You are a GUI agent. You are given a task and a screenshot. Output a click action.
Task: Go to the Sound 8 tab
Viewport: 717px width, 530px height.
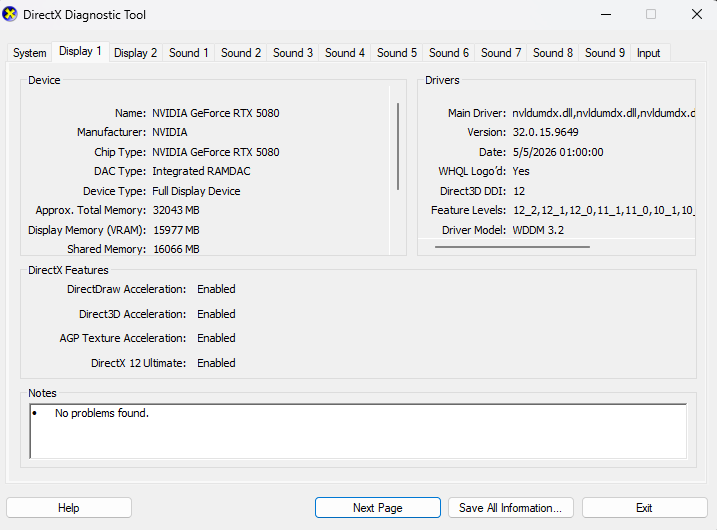[553, 53]
